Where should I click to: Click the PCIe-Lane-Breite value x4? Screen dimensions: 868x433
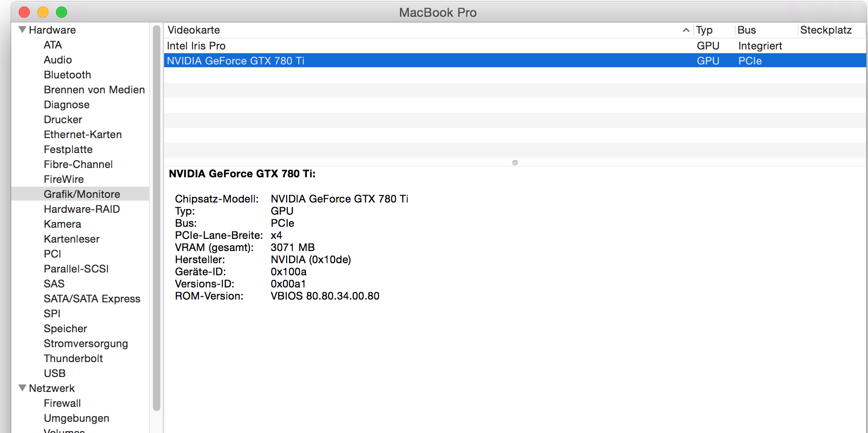(276, 235)
